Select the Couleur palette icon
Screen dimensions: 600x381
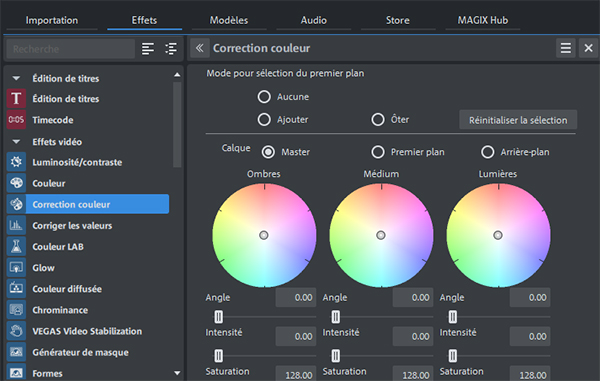point(16,183)
